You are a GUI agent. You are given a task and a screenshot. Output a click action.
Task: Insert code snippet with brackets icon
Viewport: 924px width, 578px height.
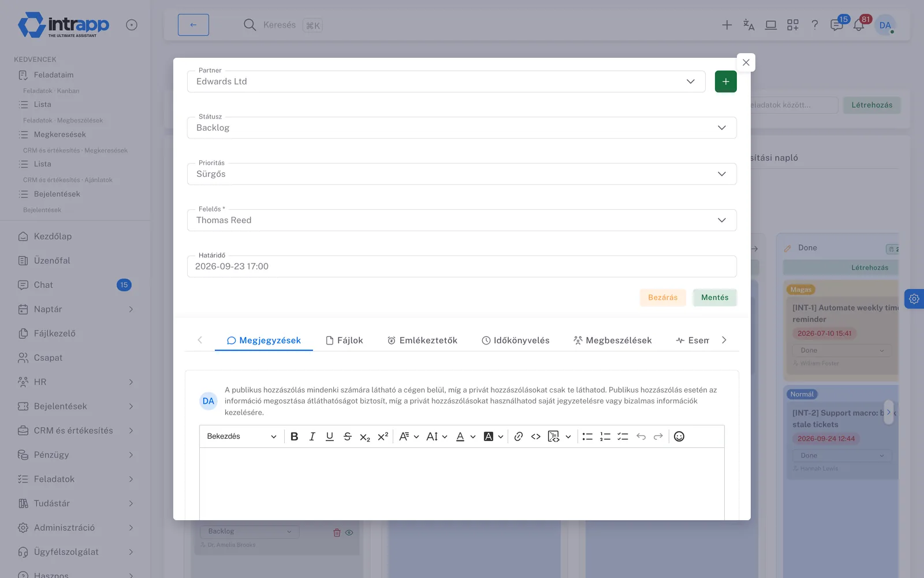coord(536,436)
